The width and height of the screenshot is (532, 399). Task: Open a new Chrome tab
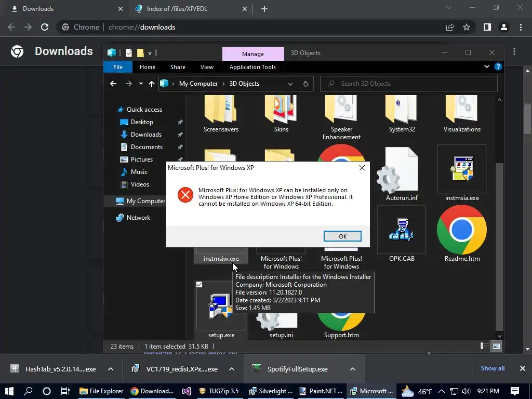click(x=264, y=9)
